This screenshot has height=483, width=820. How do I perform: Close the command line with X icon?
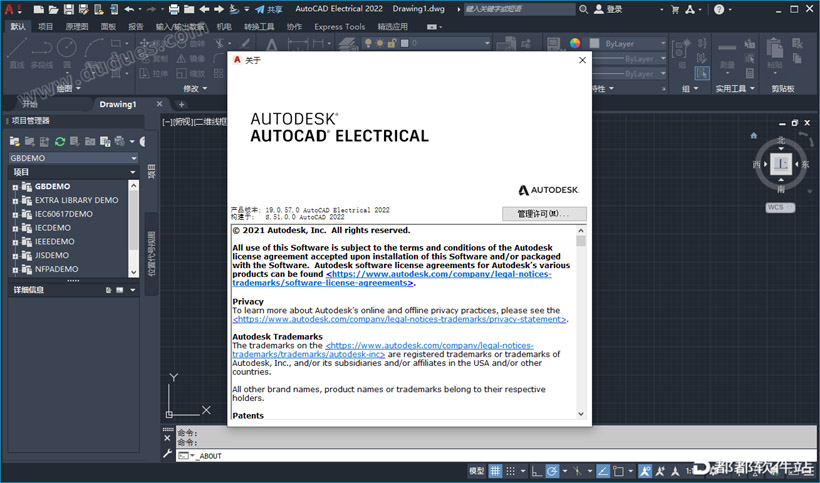click(167, 438)
